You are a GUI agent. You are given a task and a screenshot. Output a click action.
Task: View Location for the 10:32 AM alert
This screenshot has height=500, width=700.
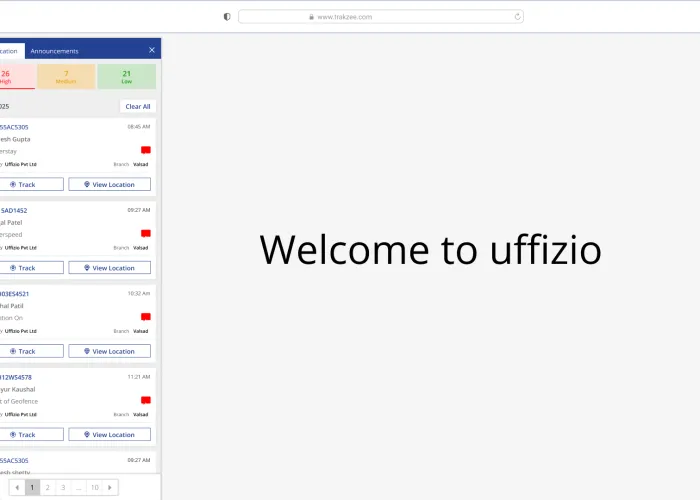click(109, 351)
